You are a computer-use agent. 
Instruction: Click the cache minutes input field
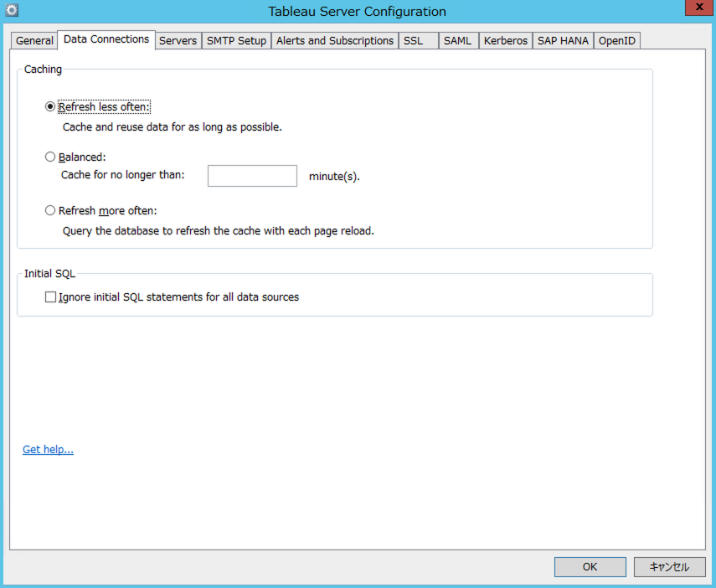tap(252, 176)
